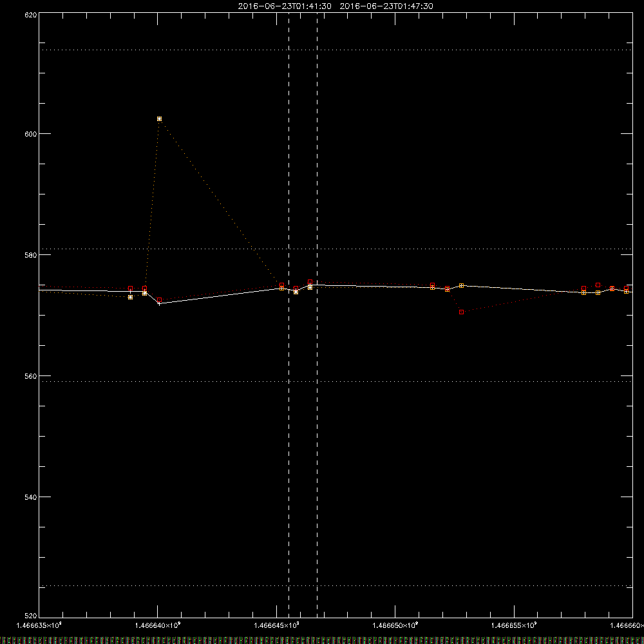Image resolution: width=644 pixels, height=644 pixels.
Task: Click the x-axis label 1.466640×10⁹
Action: 158,625
